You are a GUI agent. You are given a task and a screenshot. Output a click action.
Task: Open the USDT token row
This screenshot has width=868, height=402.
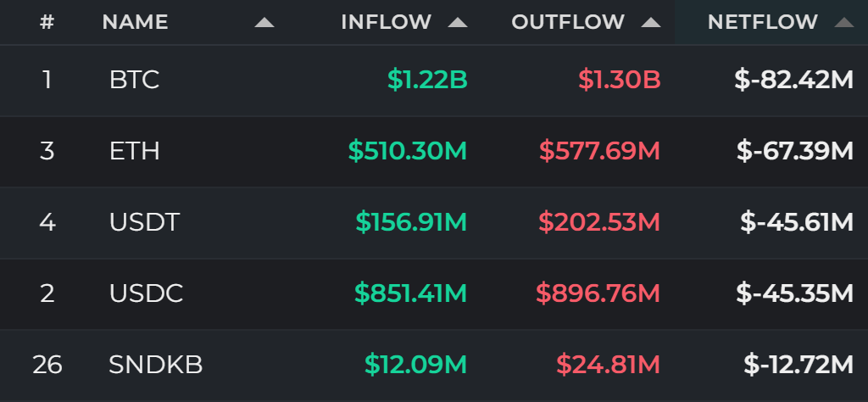coord(434,222)
